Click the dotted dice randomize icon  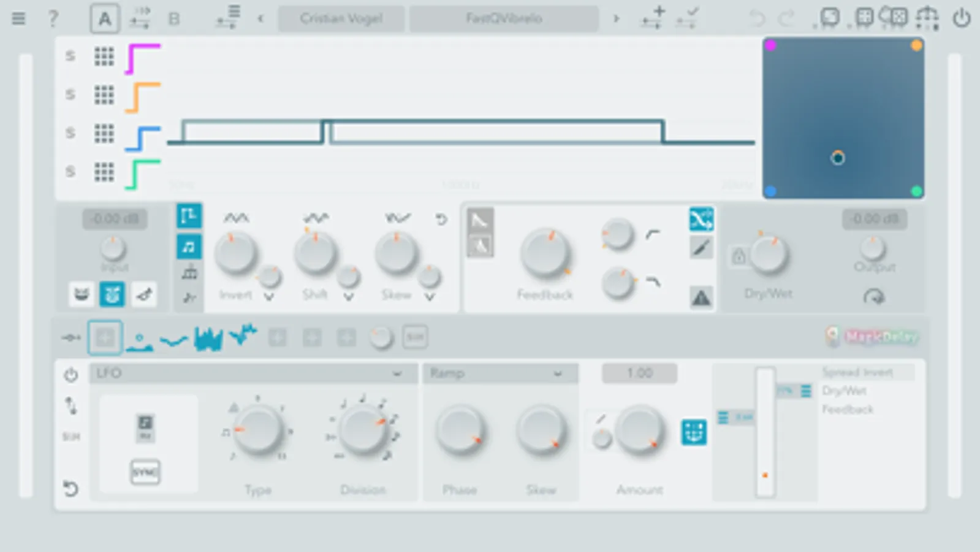point(864,17)
